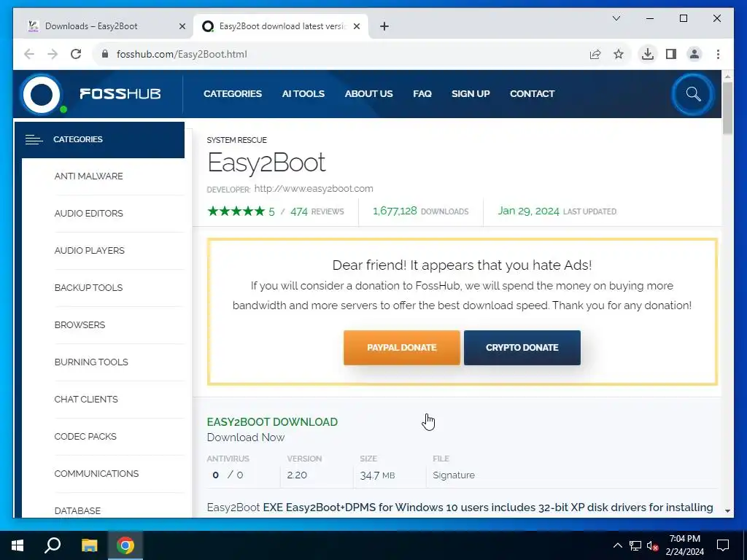
Task: Open the developer link www.easy2boot.com
Action: 314,189
